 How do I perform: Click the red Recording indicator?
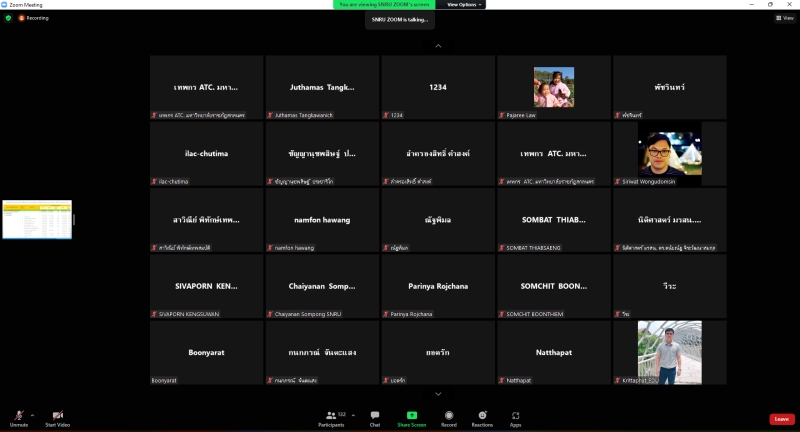pos(33,18)
